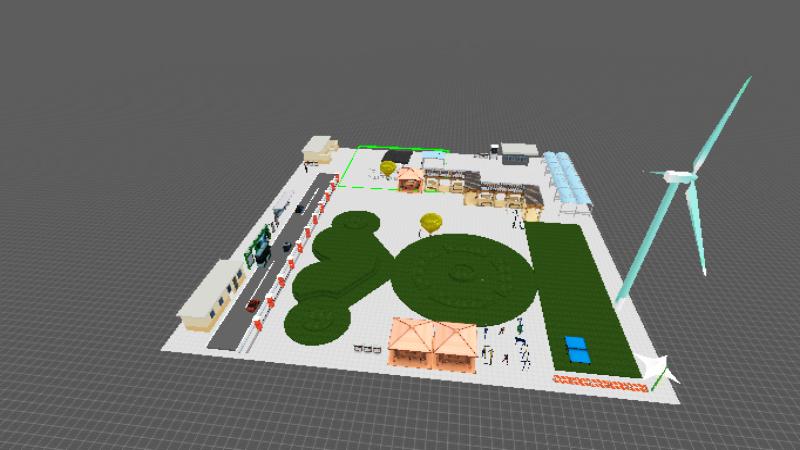The height and width of the screenshot is (450, 800).
Task: Click the white star-shaped tent
Action: [x=658, y=370]
